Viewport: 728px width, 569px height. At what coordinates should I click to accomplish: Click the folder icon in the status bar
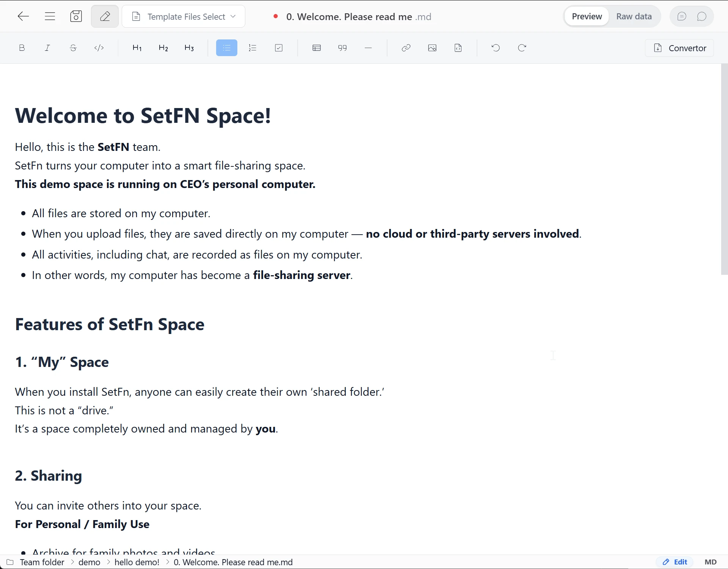tap(10, 562)
